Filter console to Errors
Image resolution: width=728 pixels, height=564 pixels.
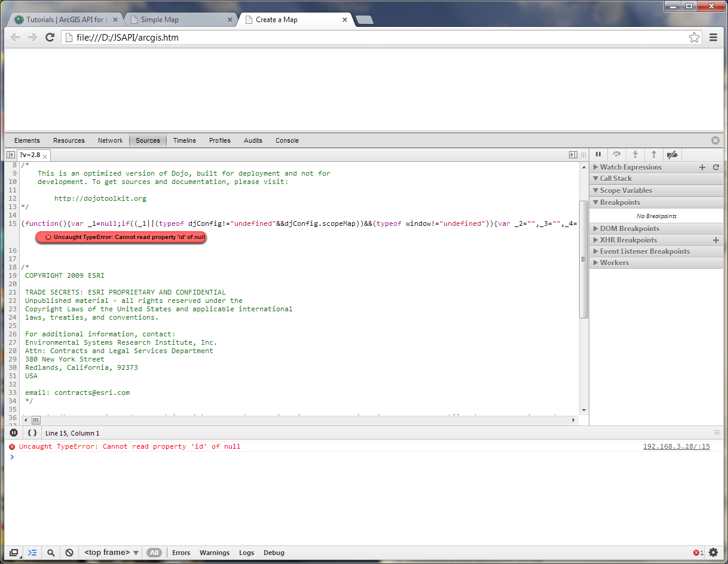(x=181, y=553)
